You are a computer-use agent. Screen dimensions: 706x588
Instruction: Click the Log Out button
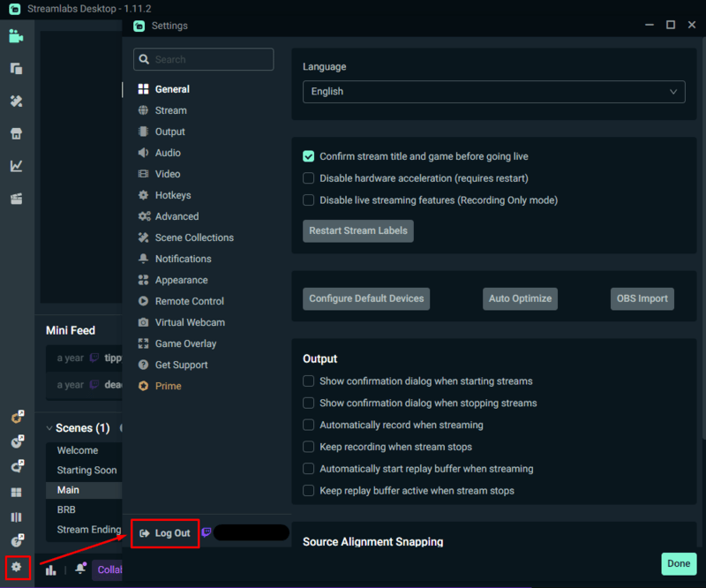tap(165, 533)
